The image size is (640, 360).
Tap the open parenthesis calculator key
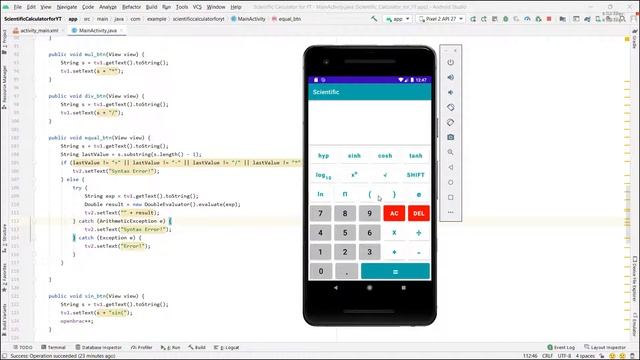369,194
